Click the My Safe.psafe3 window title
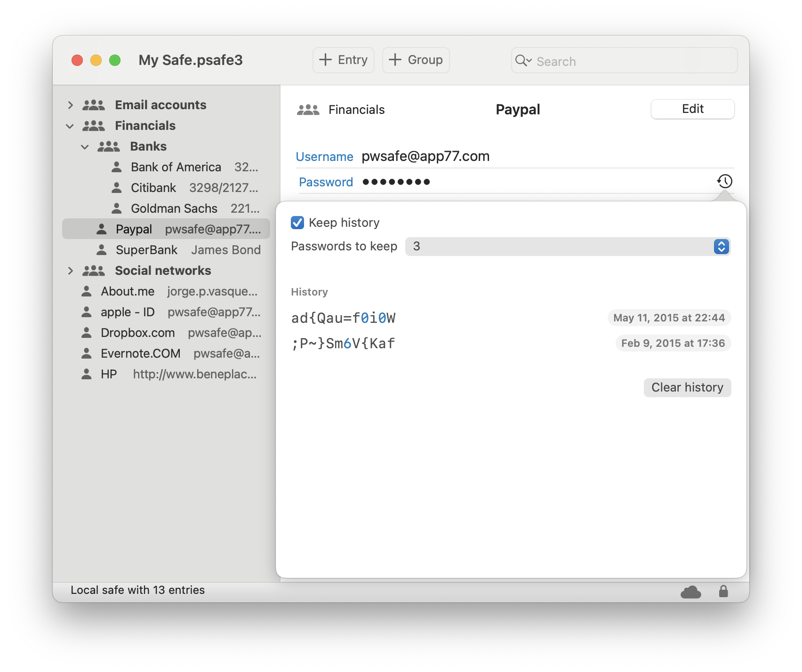 (x=191, y=60)
